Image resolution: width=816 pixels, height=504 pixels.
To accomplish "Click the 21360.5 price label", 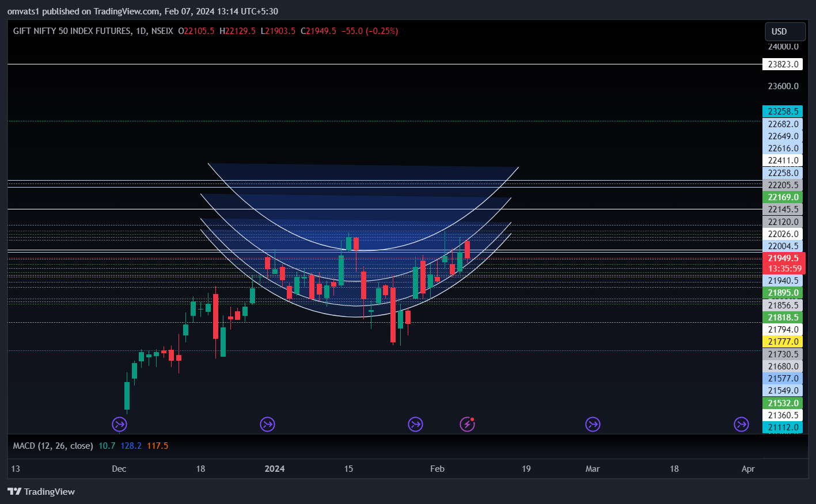I will pyautogui.click(x=783, y=415).
